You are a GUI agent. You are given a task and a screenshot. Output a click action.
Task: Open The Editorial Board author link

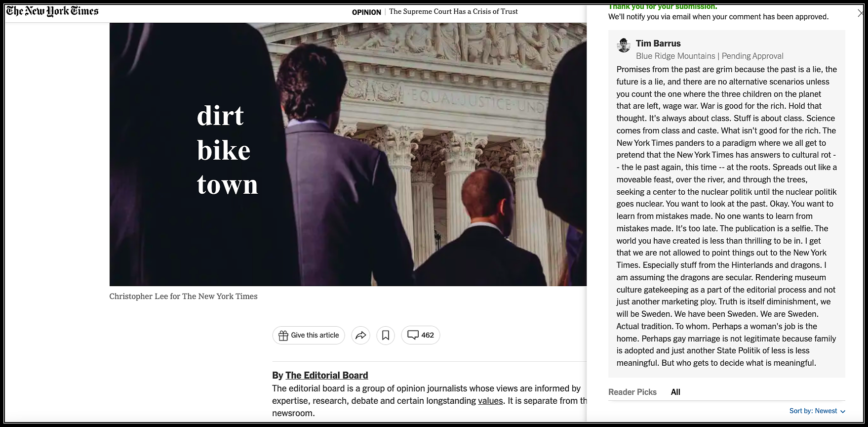click(326, 375)
